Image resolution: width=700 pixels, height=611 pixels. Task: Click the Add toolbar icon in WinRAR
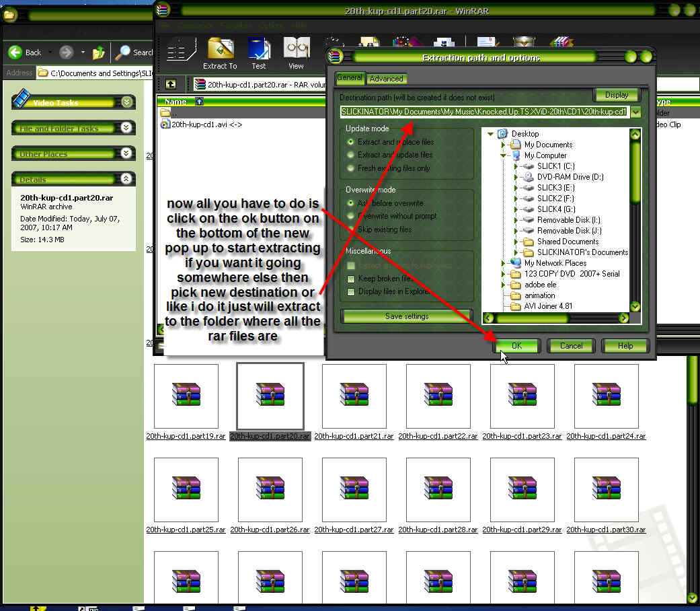[x=181, y=50]
